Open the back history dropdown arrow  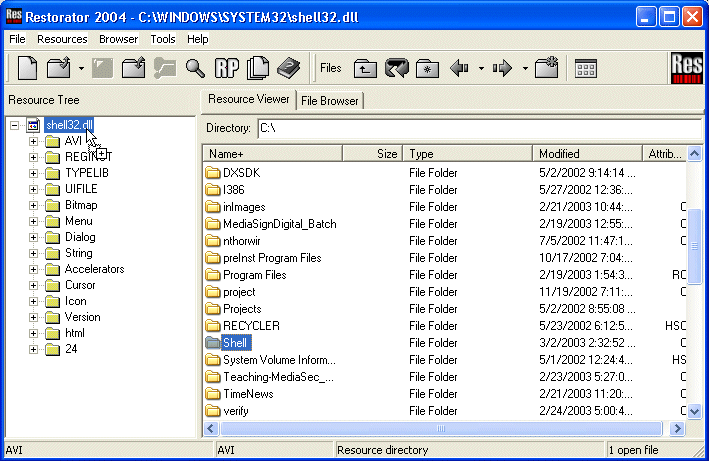tap(481, 69)
